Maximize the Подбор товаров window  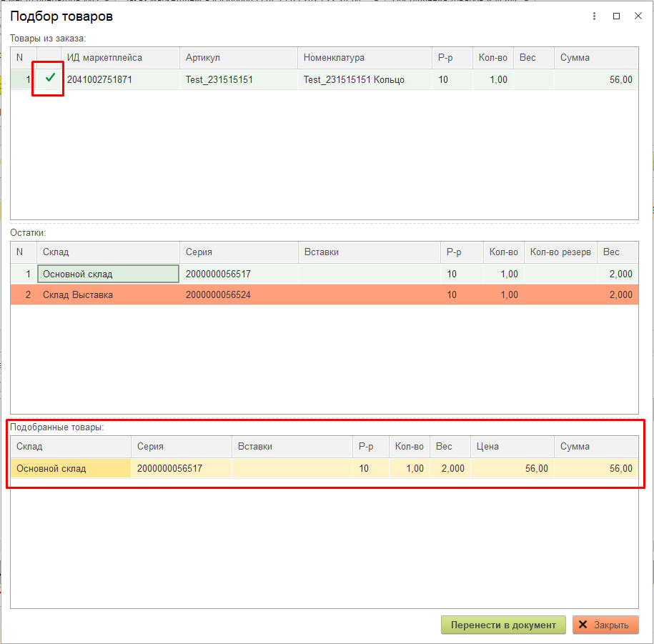616,16
